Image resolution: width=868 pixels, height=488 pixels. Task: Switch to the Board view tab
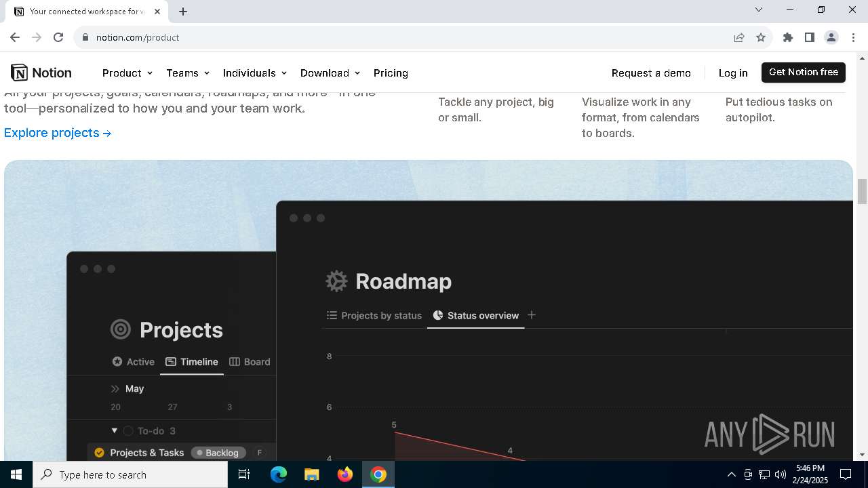coord(250,362)
